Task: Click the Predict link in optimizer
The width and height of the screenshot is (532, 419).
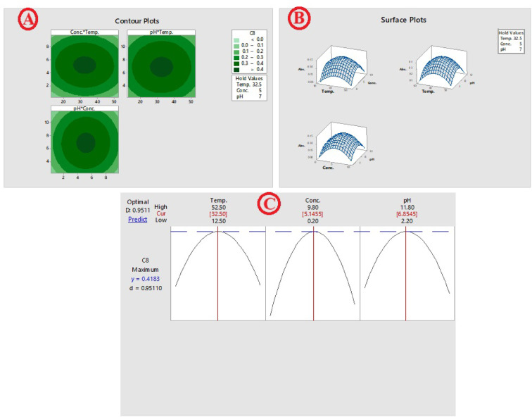Action: click(x=137, y=219)
